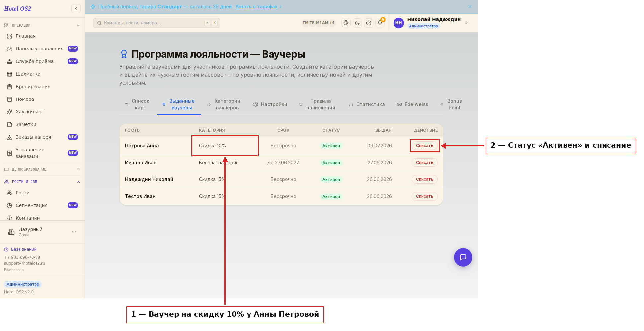Click the search commands input field

click(x=157, y=23)
